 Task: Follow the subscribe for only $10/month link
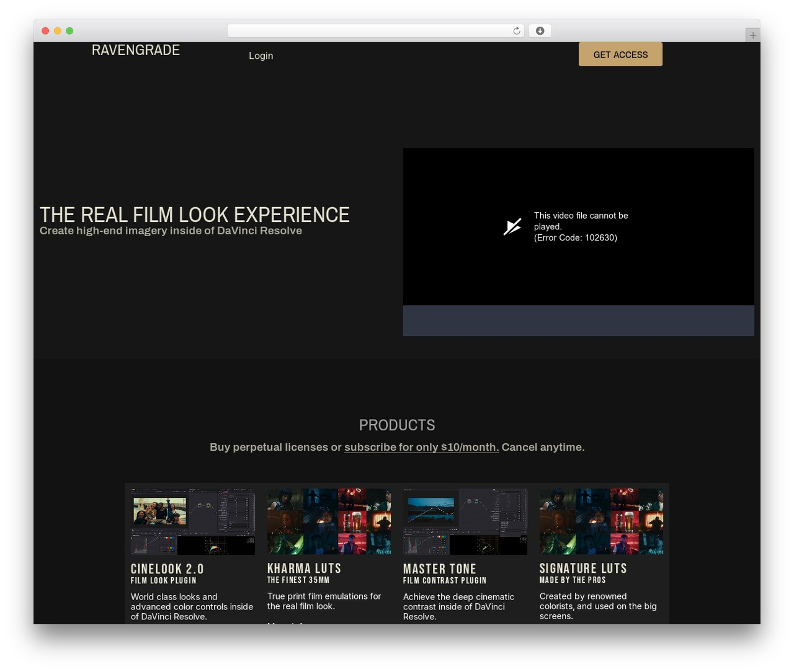(421, 447)
